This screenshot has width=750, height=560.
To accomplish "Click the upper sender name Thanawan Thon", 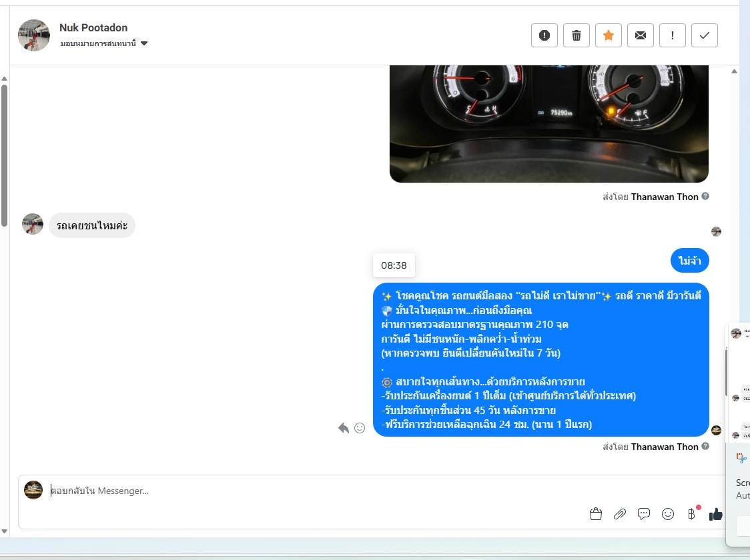I will (665, 197).
